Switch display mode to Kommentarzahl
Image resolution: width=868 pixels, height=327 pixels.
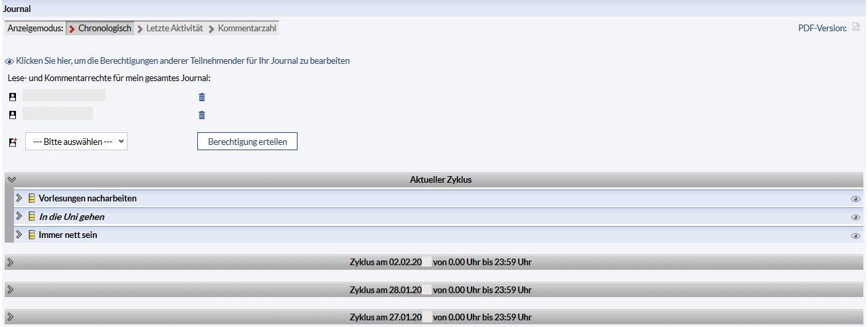pyautogui.click(x=247, y=29)
